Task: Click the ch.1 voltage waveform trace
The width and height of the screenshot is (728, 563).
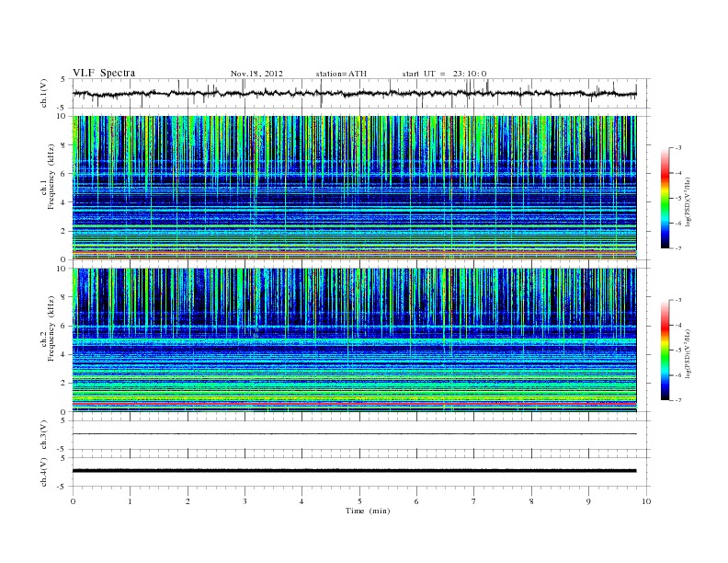Action: point(354,93)
